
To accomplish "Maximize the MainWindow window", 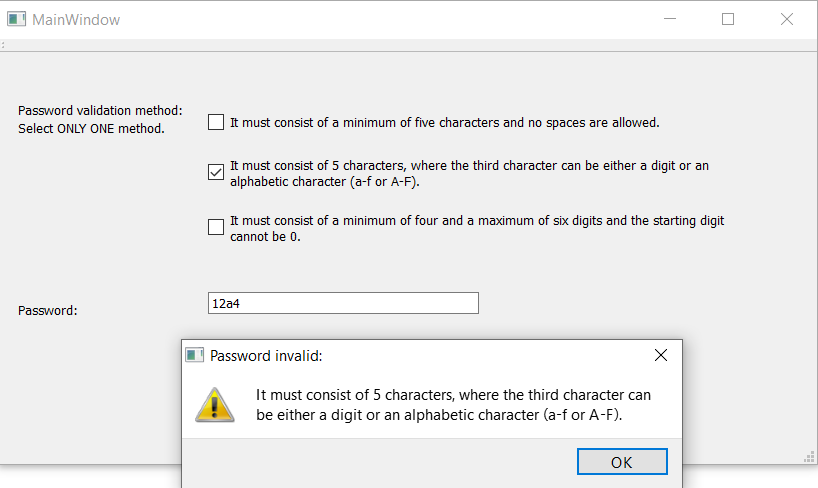I will tap(728, 19).
